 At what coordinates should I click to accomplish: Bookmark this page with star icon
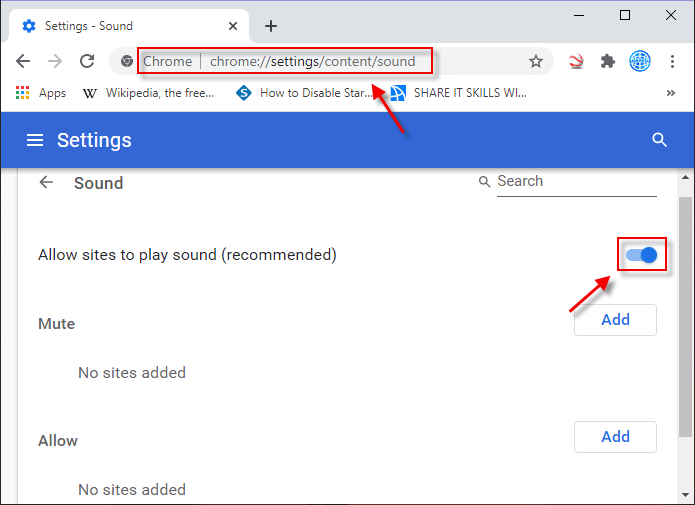(536, 61)
